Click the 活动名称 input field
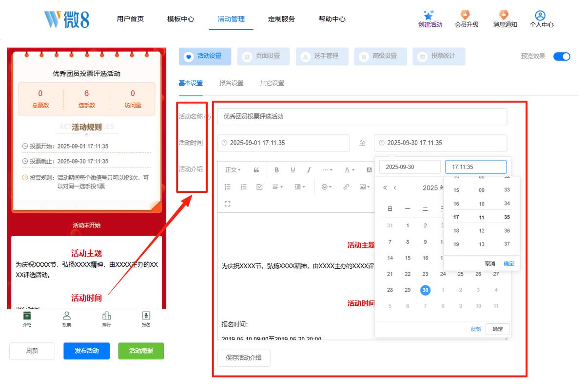Viewport: 585px width, 392px height. pos(362,117)
